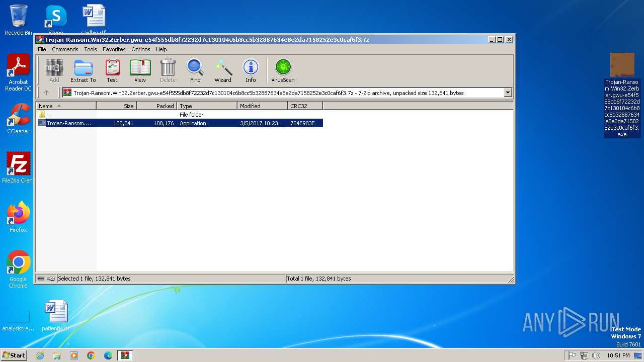Open the File menu

point(42,49)
